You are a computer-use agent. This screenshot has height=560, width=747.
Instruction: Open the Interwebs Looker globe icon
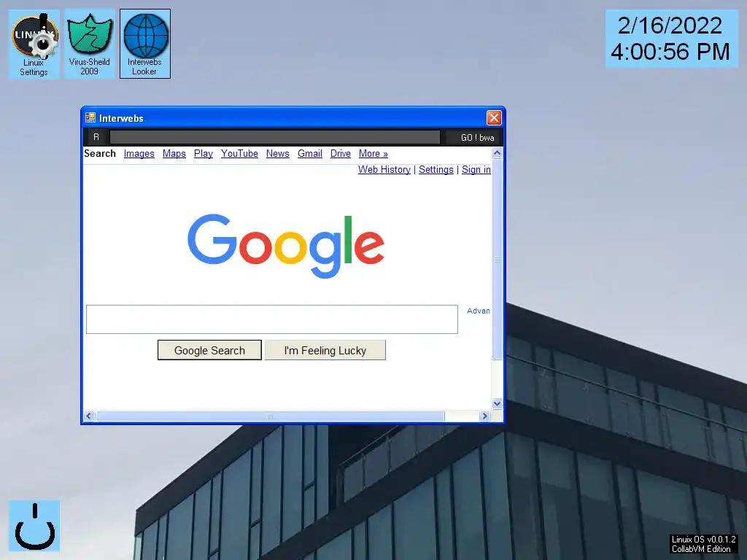145,44
